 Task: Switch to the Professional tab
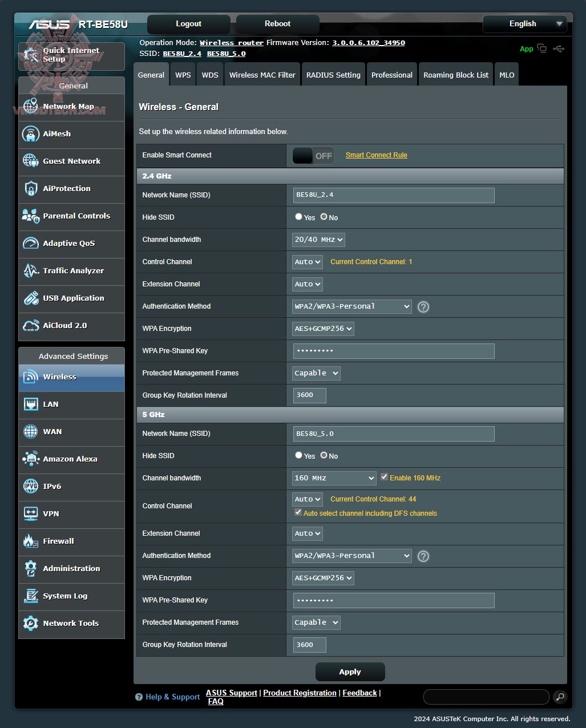(x=392, y=75)
